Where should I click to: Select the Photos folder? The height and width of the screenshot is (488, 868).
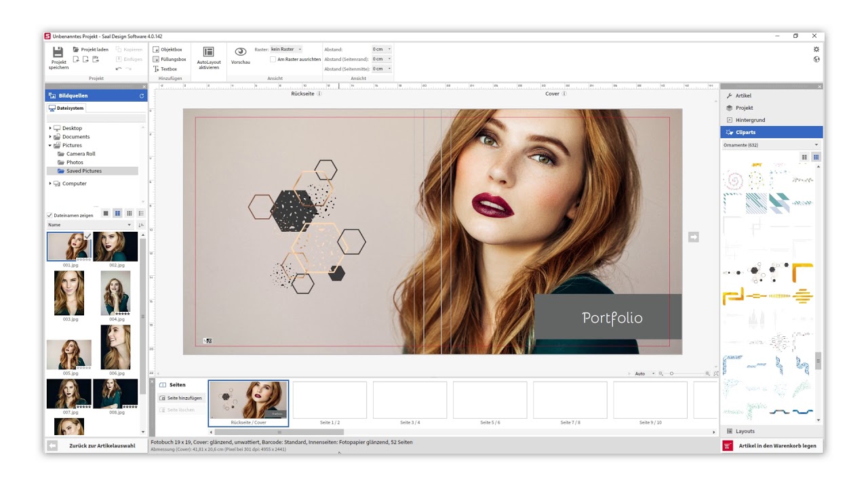pos(71,163)
